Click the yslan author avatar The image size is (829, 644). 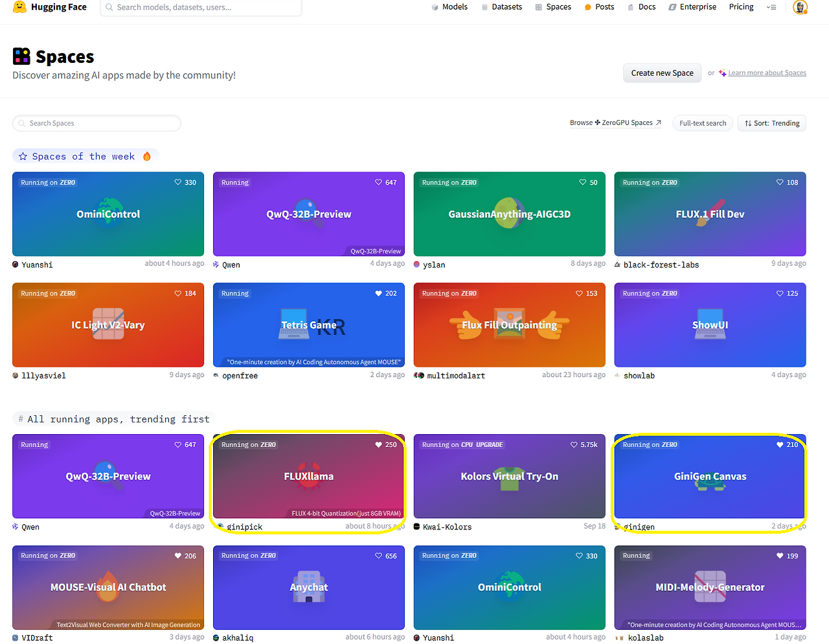(416, 264)
